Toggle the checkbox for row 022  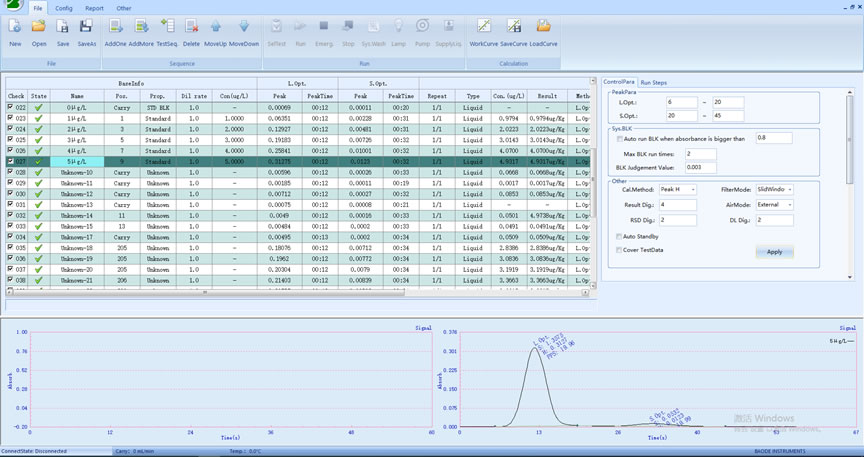pyautogui.click(x=10, y=107)
